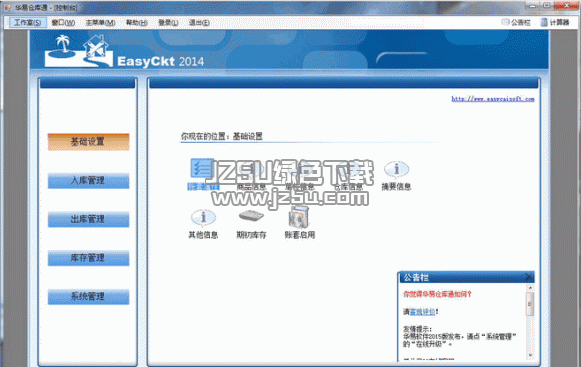Open the 账套启用 software box icon
This screenshot has height=367, width=581.
point(299,217)
